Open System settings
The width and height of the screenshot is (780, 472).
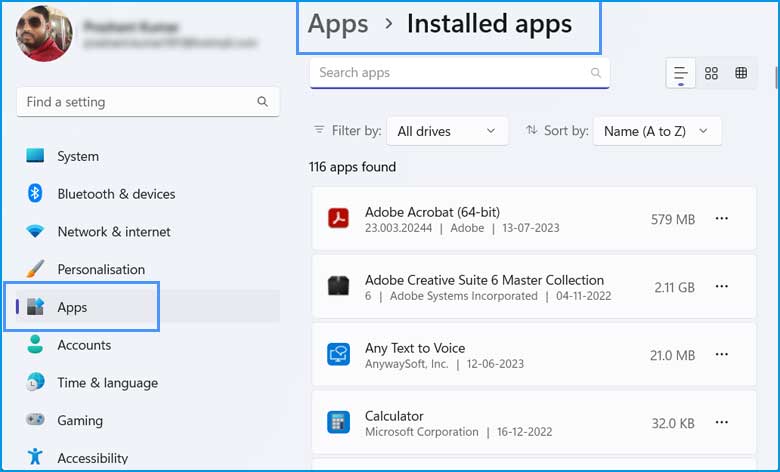tap(148, 156)
